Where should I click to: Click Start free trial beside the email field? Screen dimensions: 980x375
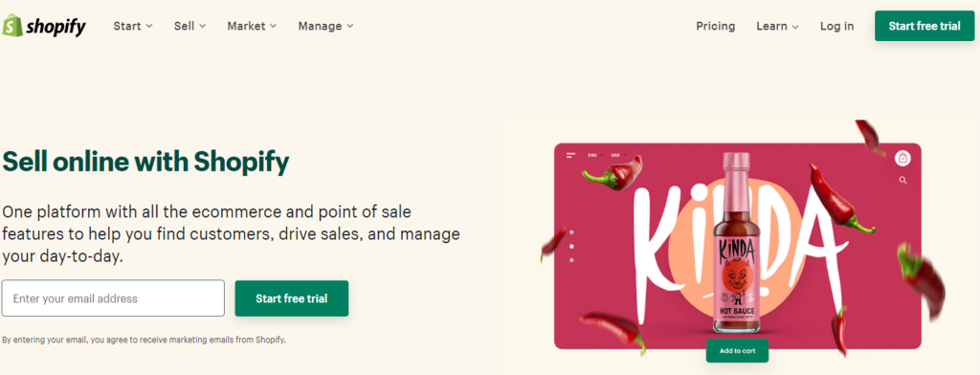(x=291, y=298)
